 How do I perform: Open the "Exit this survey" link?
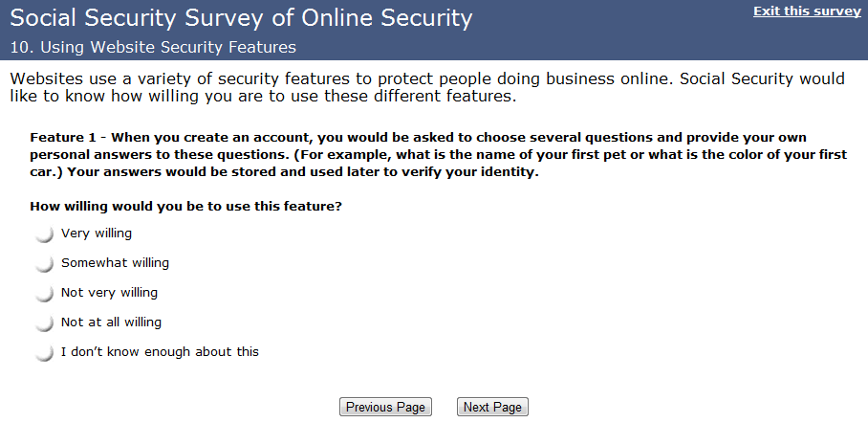point(807,11)
